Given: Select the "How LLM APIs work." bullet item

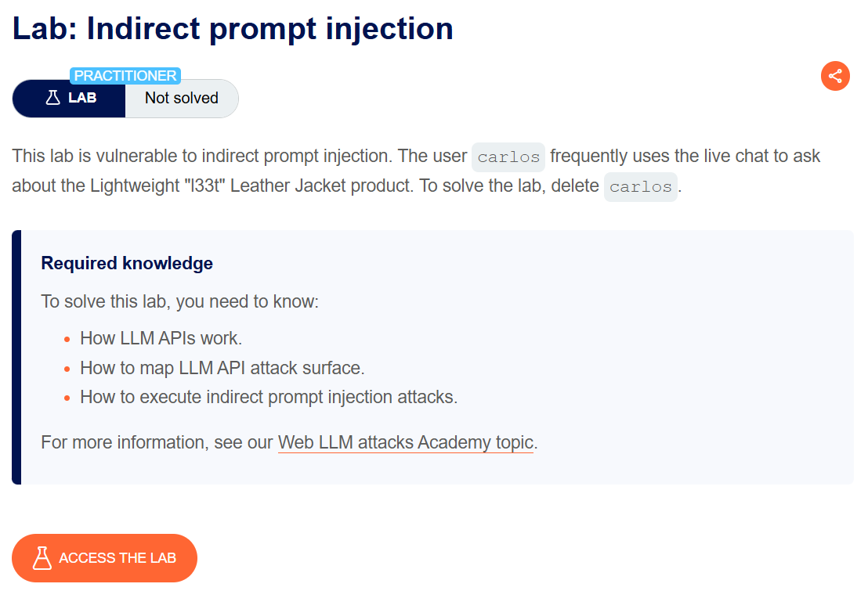Looking at the screenshot, I should (x=161, y=338).
